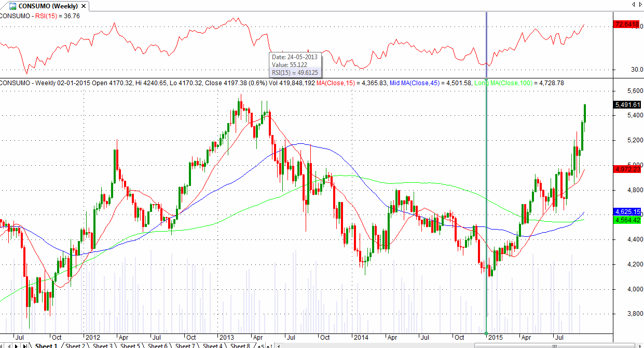Click the 2012 year label on time axis
This screenshot has width=644, height=348.
tap(92, 337)
